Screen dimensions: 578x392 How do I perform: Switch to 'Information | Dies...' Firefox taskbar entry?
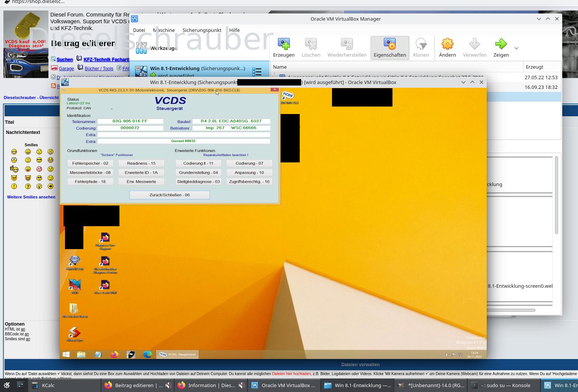[211, 385]
